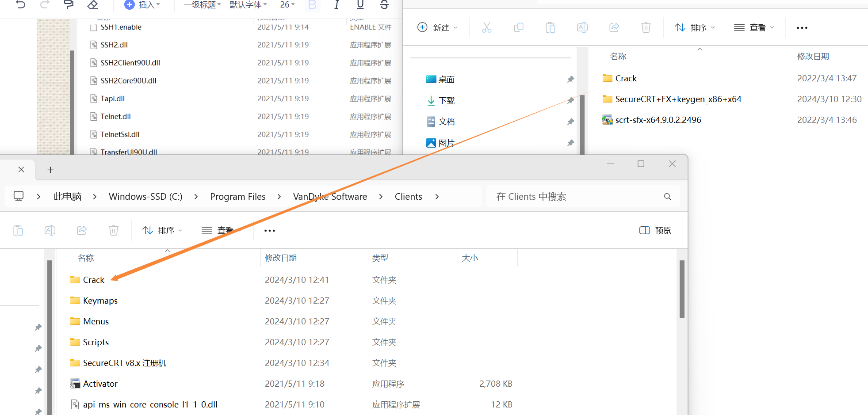Click the Clients window vertical scrollbar
The height and width of the screenshot is (415, 868).
tap(682, 289)
